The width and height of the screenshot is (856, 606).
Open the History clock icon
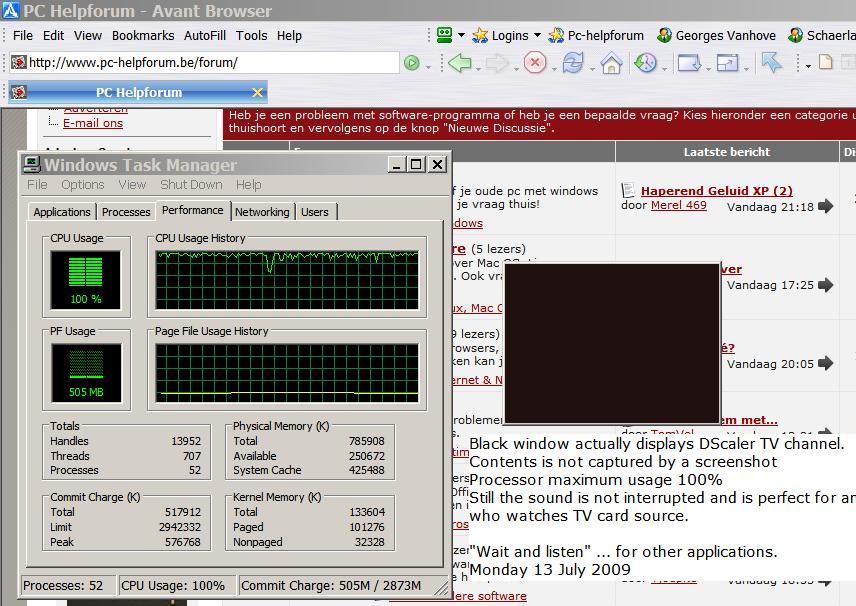(645, 63)
